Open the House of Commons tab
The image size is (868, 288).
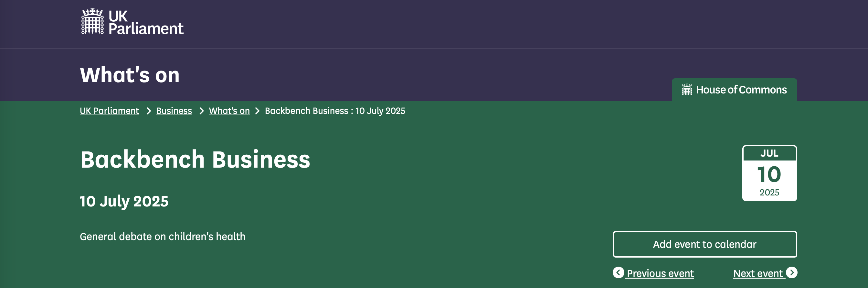point(735,90)
